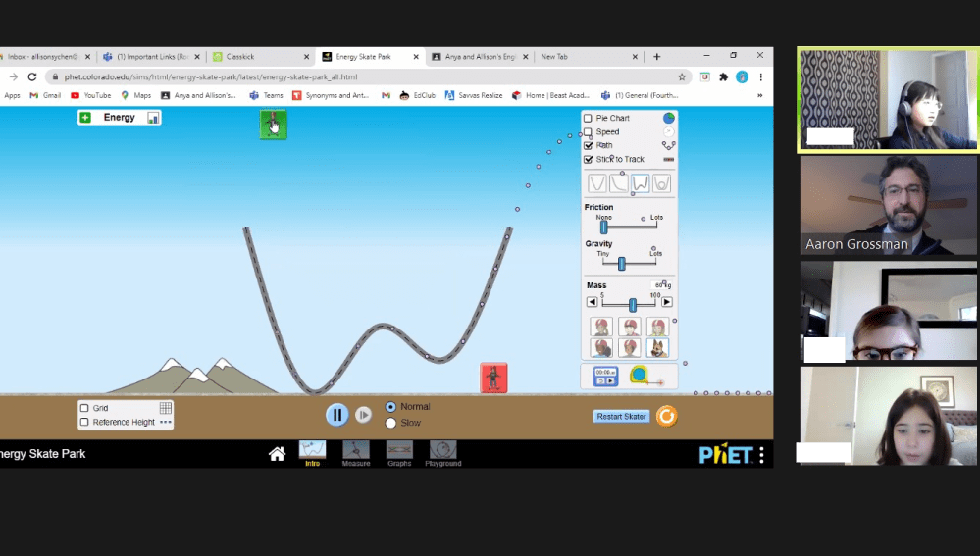The width and height of the screenshot is (980, 556).
Task: Choose the parabola track shape icon
Action: 596,183
